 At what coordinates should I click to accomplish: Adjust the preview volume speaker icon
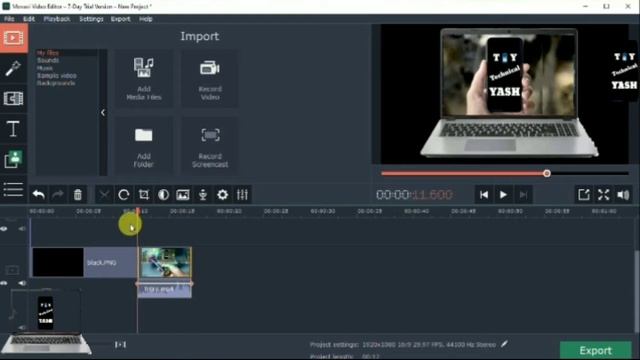(x=623, y=195)
